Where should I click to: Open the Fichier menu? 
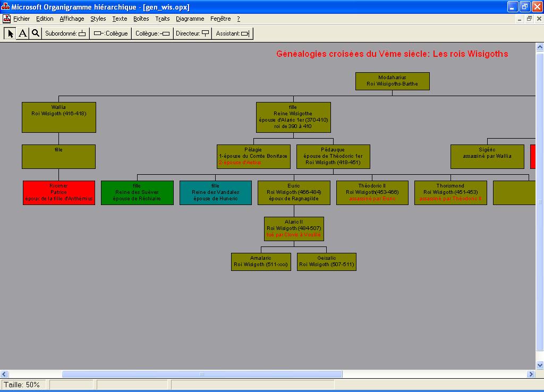(21, 19)
